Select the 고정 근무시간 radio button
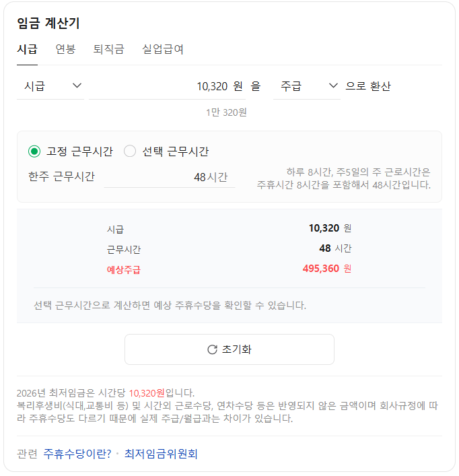 [x=34, y=151]
